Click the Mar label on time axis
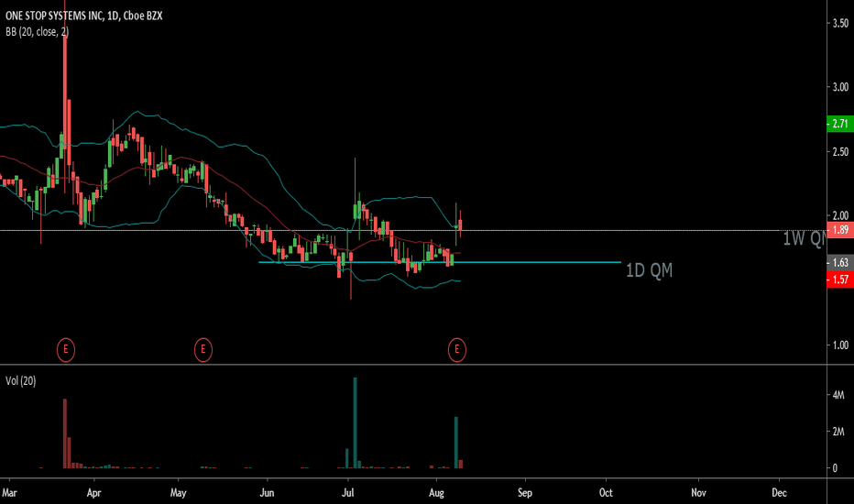The width and height of the screenshot is (854, 504). click(x=9, y=493)
